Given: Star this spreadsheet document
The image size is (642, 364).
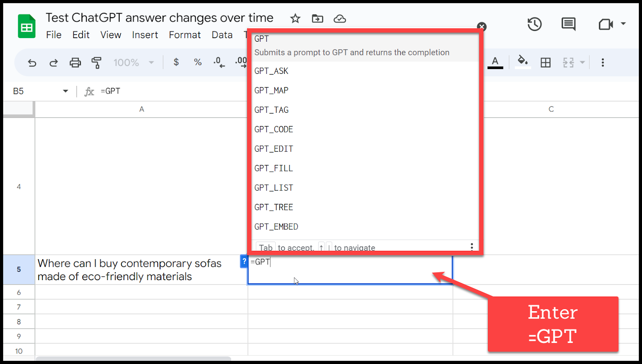Looking at the screenshot, I should pyautogui.click(x=295, y=18).
